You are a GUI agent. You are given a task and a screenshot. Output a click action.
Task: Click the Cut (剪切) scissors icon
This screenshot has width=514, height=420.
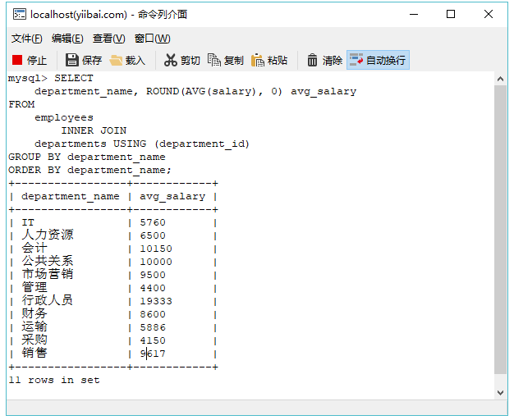(171, 60)
